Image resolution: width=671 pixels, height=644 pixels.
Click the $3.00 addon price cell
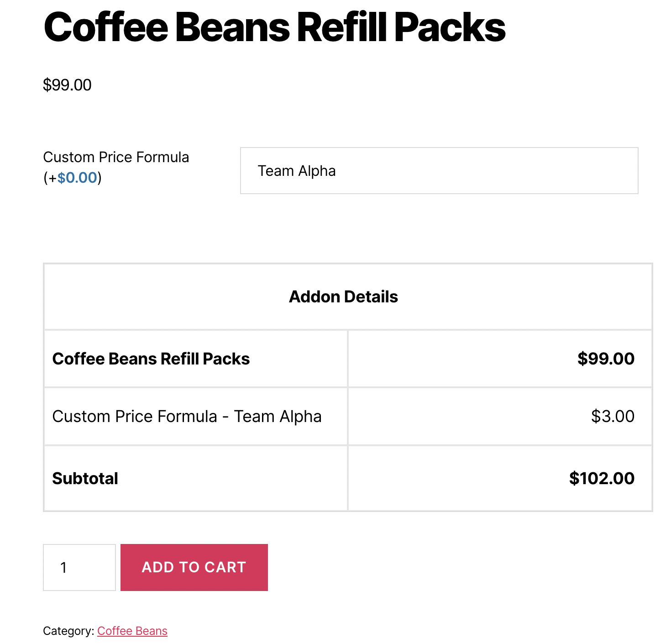tap(612, 416)
